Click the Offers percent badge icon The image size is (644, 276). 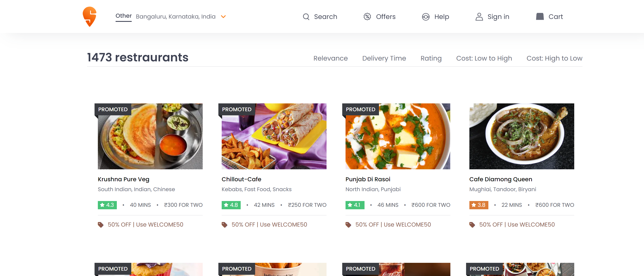click(367, 17)
